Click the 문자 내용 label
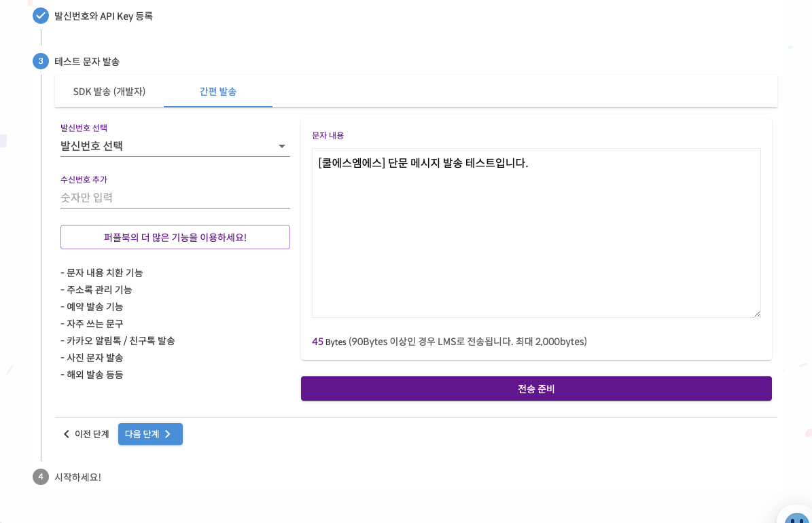Screen dimensions: 812x523 328,135
